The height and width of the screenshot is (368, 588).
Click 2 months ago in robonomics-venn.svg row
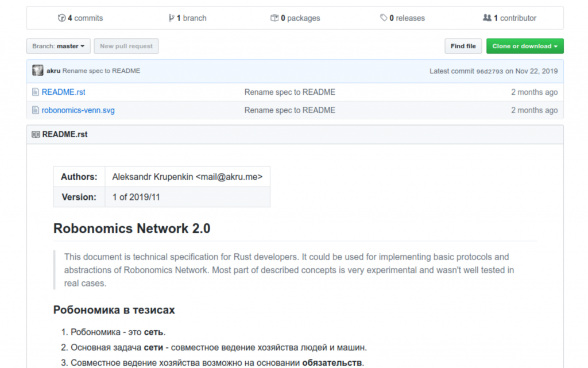click(x=534, y=110)
